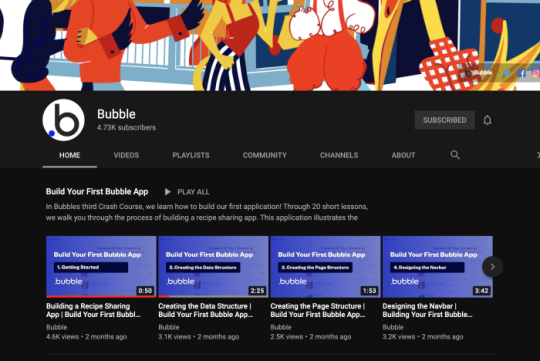This screenshot has height=361, width=540.
Task: Open the PLAYLISTS tab
Action: click(191, 155)
